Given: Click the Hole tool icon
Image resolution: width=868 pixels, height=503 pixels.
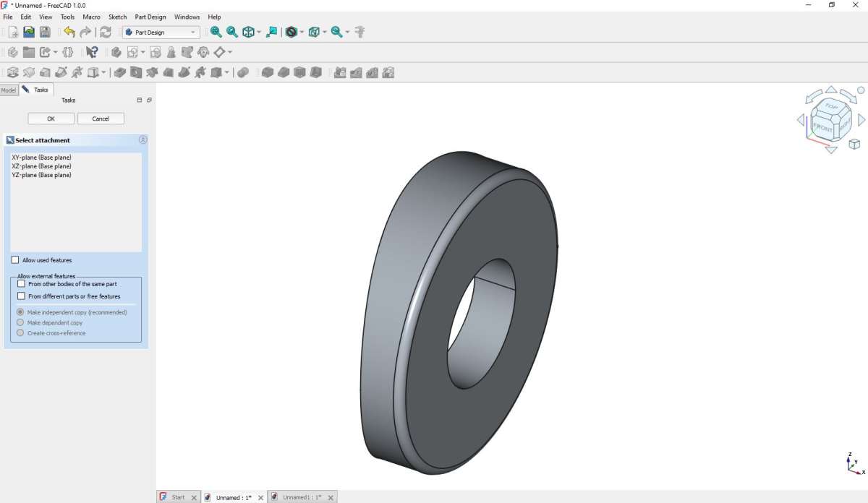Looking at the screenshot, I should click(x=136, y=72).
